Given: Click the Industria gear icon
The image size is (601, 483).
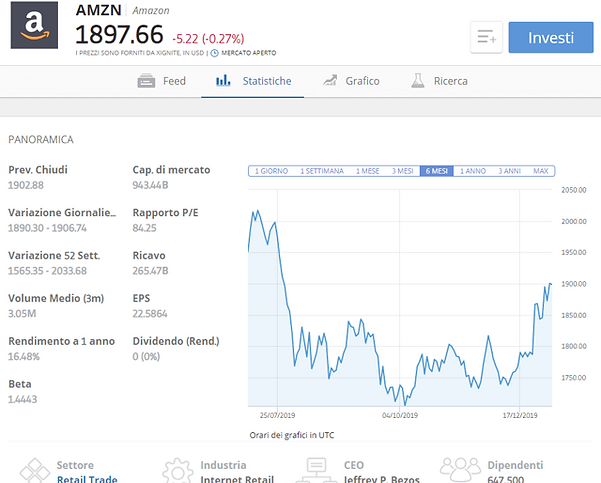Looking at the screenshot, I should 177,470.
